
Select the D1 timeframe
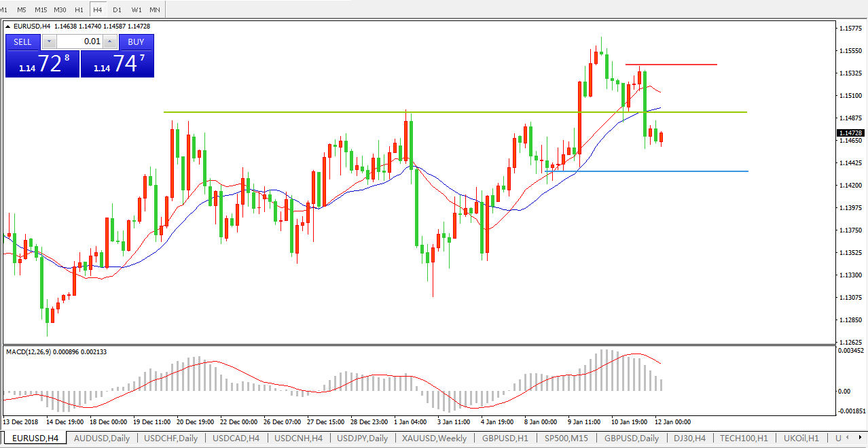click(117, 10)
